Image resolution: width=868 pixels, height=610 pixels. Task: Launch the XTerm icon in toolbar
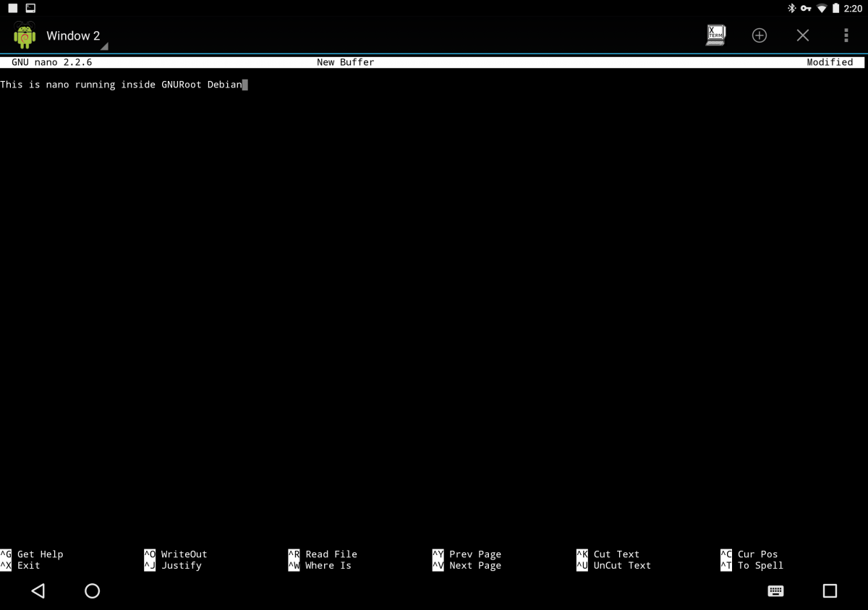(715, 35)
